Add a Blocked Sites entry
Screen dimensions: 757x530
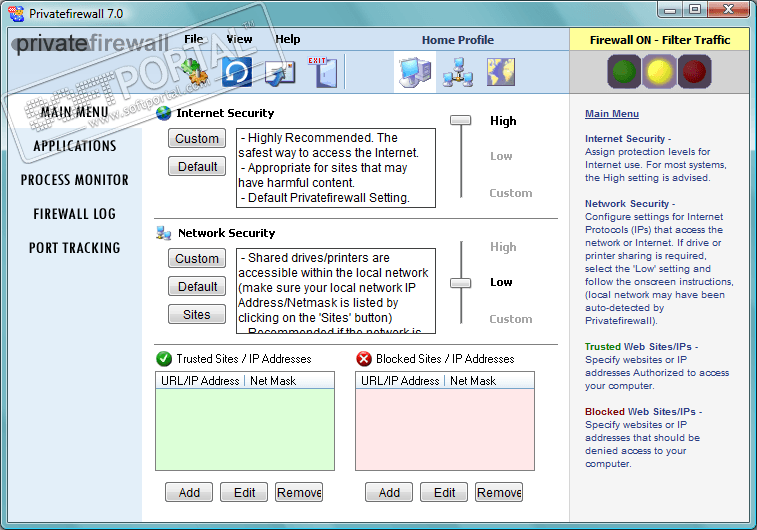click(x=389, y=492)
